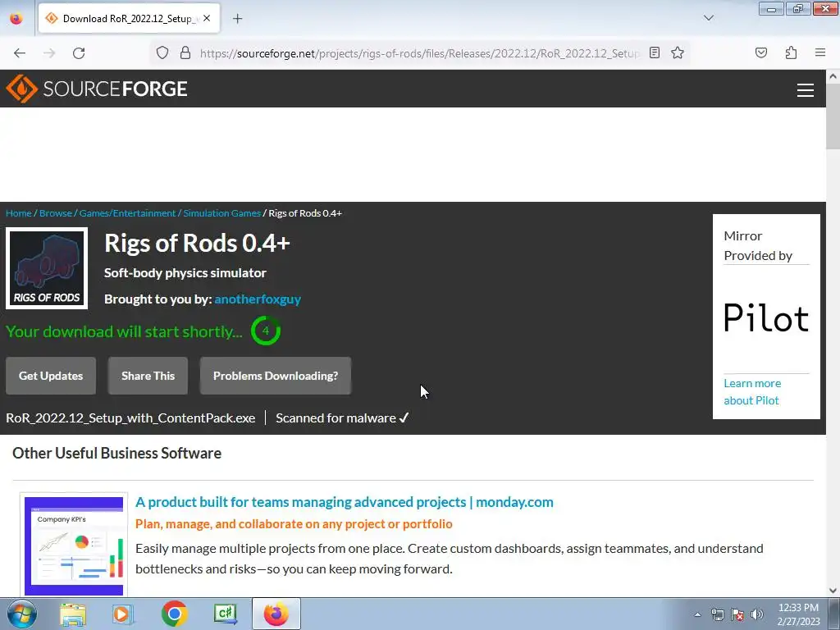Open File Explorer from the taskbar
The height and width of the screenshot is (630, 840).
[x=73, y=614]
